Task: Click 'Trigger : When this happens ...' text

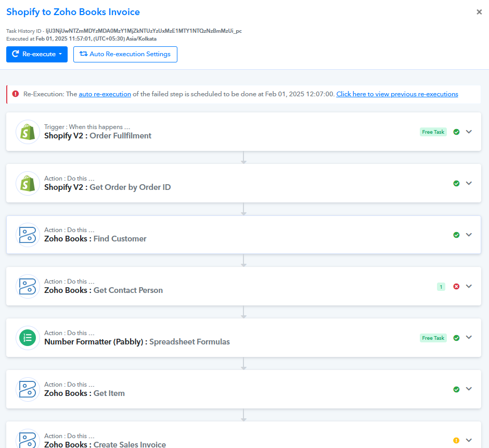Action: [x=87, y=127]
